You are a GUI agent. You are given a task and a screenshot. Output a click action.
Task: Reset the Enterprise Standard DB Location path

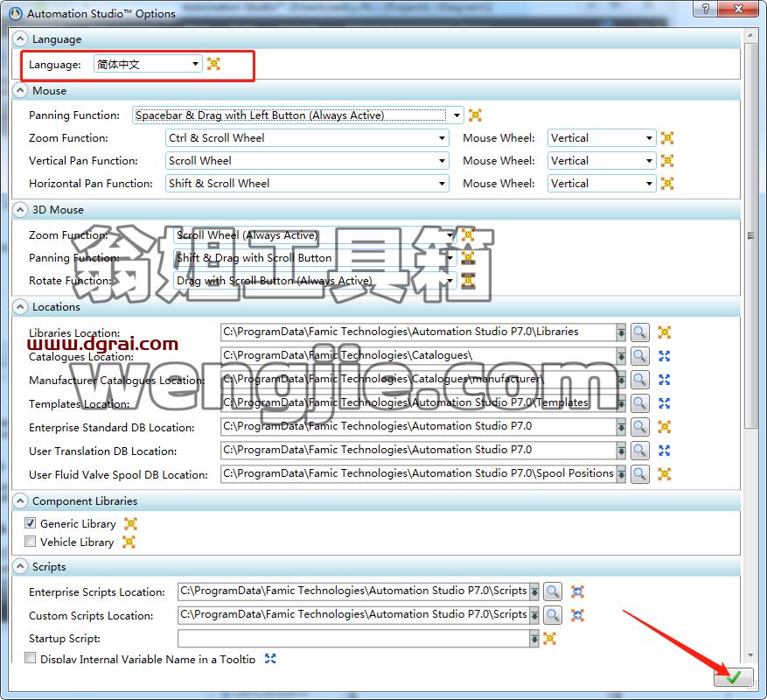click(x=664, y=427)
